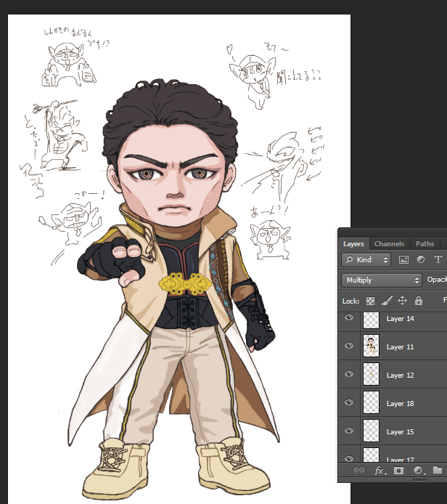Filter layers by adjustment layers icon
Image resolution: width=447 pixels, height=504 pixels.
pos(421,260)
